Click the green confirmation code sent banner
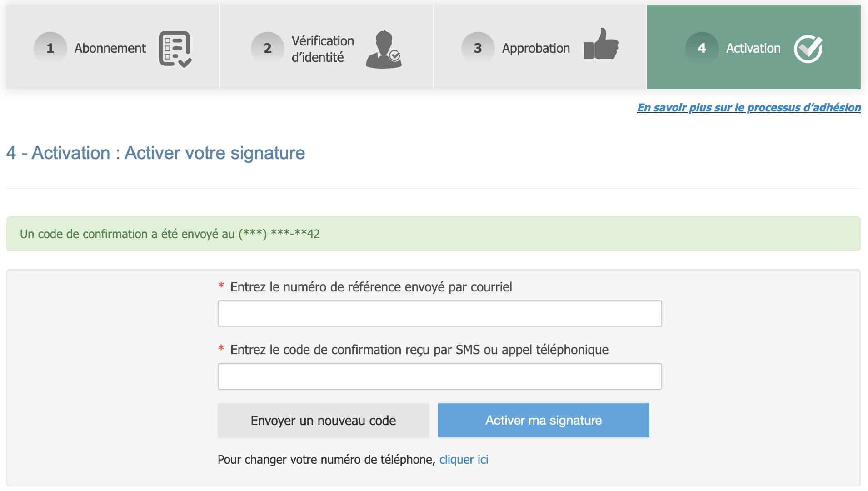The height and width of the screenshot is (491, 868). 433,234
